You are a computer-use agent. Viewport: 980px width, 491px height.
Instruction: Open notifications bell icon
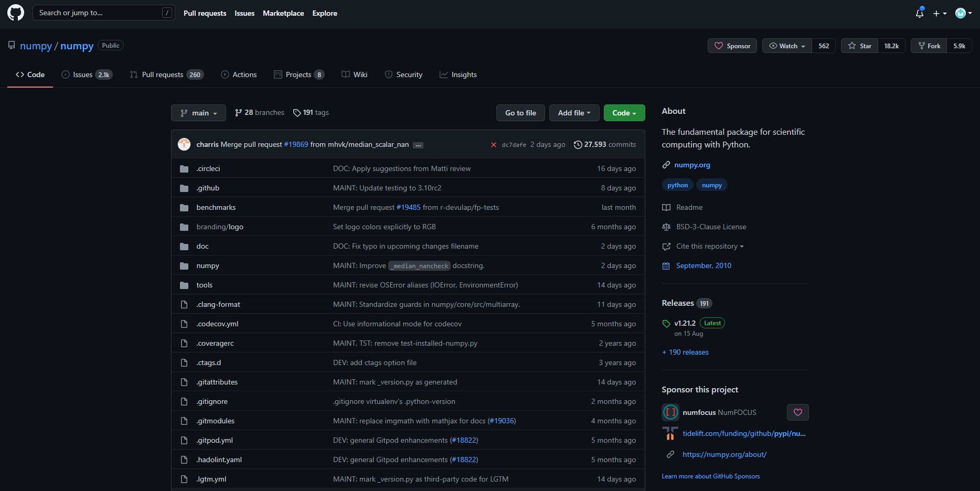pos(920,13)
